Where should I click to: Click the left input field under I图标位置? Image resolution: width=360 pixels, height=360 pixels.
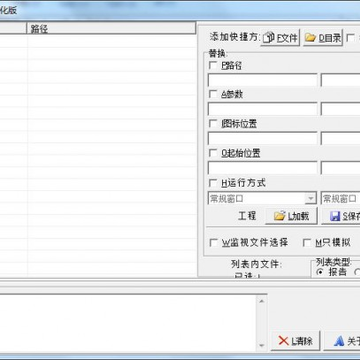pyautogui.click(x=262, y=138)
